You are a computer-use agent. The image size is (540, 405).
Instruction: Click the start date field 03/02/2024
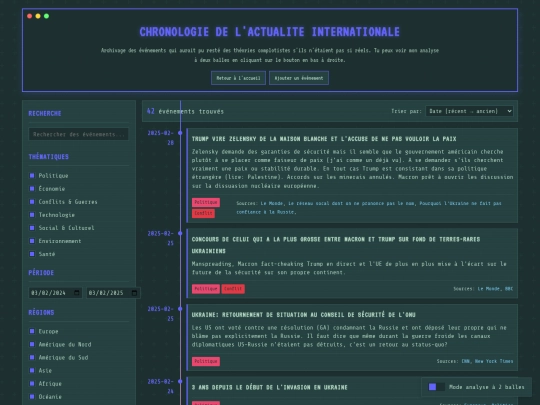pos(55,293)
